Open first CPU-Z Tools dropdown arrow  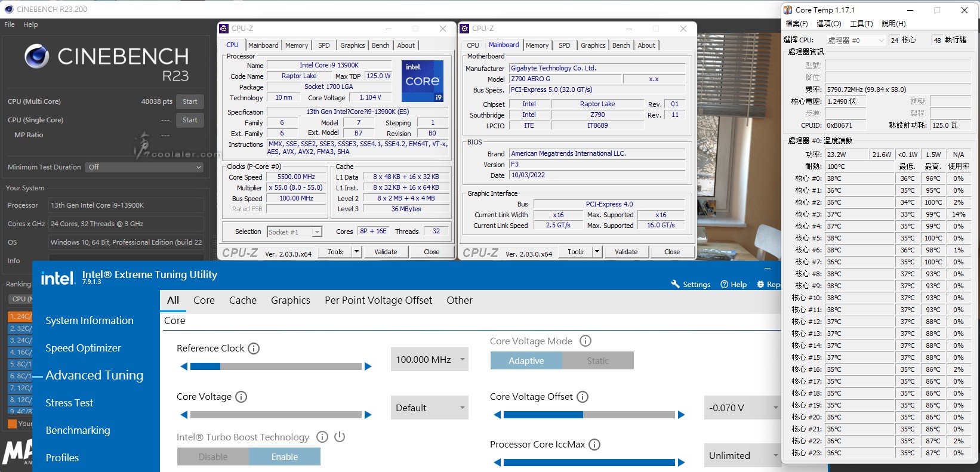coord(357,252)
